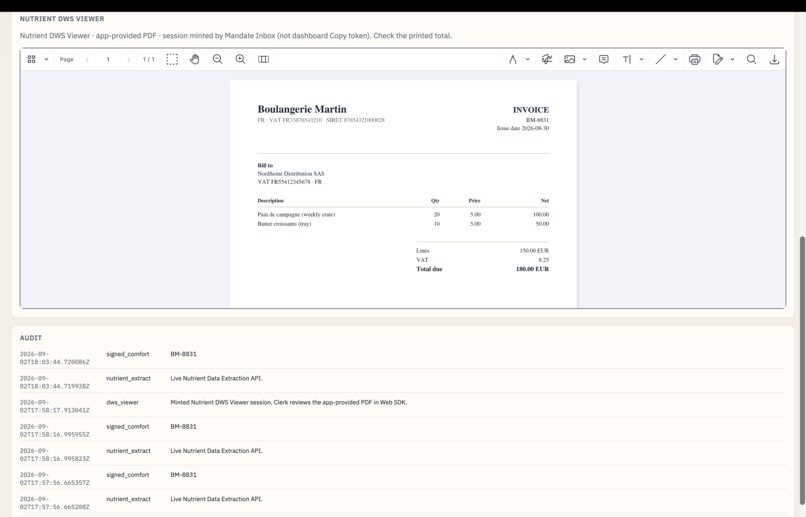This screenshot has width=806, height=517.
Task: Select the line drawing tool
Action: point(661,59)
